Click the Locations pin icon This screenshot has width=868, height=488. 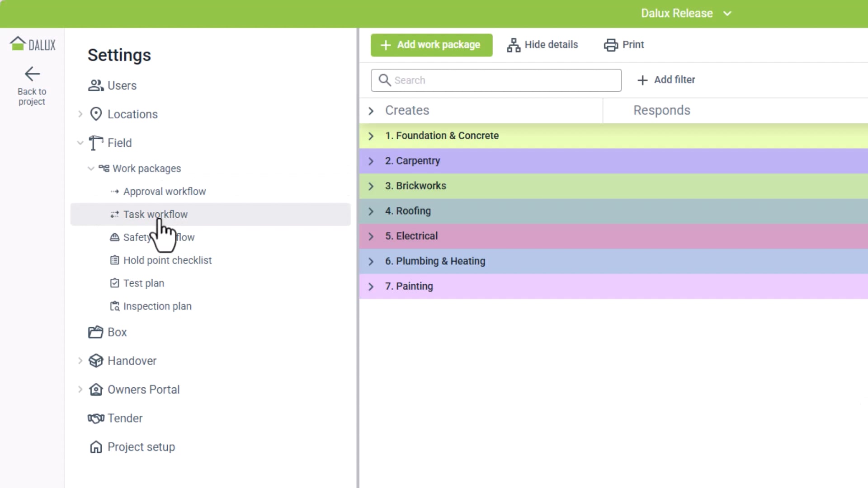click(95, 114)
